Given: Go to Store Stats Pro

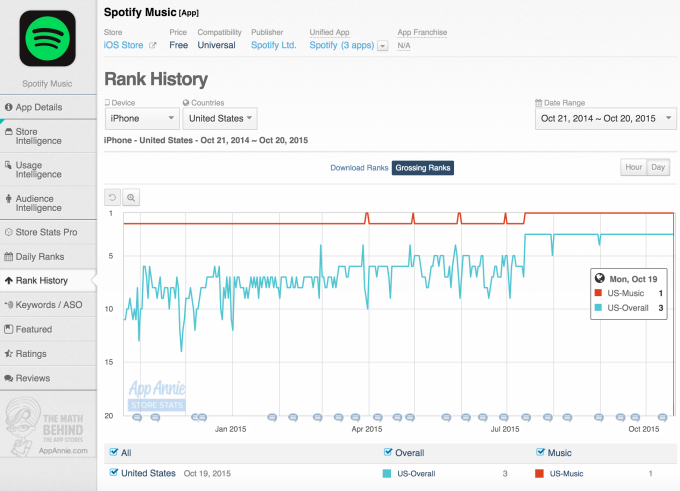Looking at the screenshot, I should 48,232.
